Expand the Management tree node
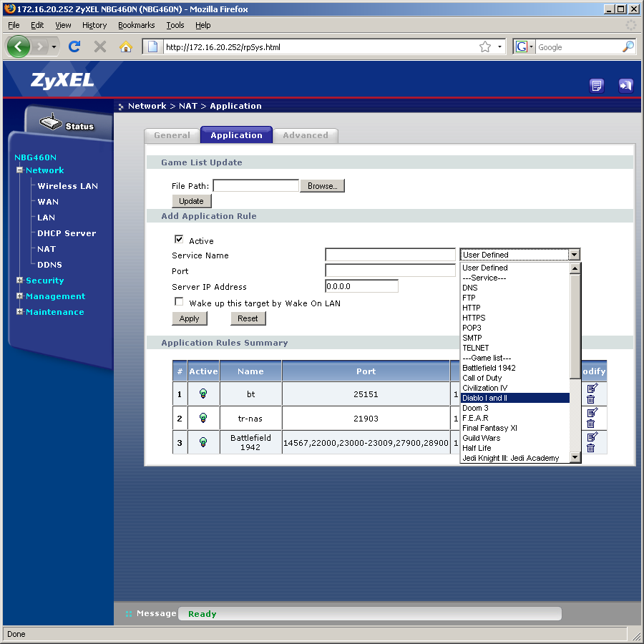 tap(19, 296)
